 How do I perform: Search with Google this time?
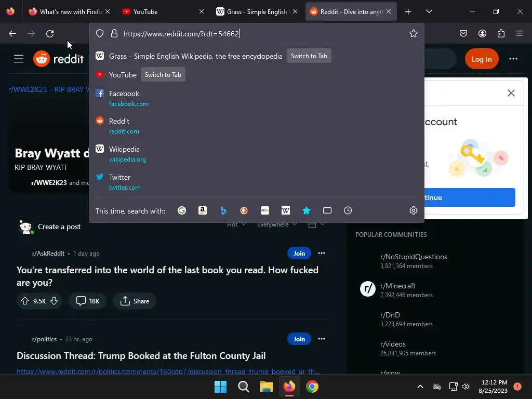click(182, 211)
